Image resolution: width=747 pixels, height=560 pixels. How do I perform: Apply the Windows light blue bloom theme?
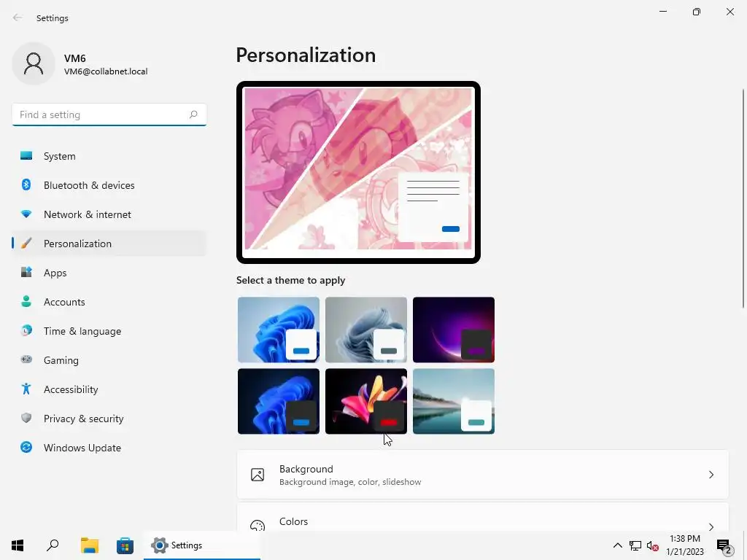click(279, 330)
